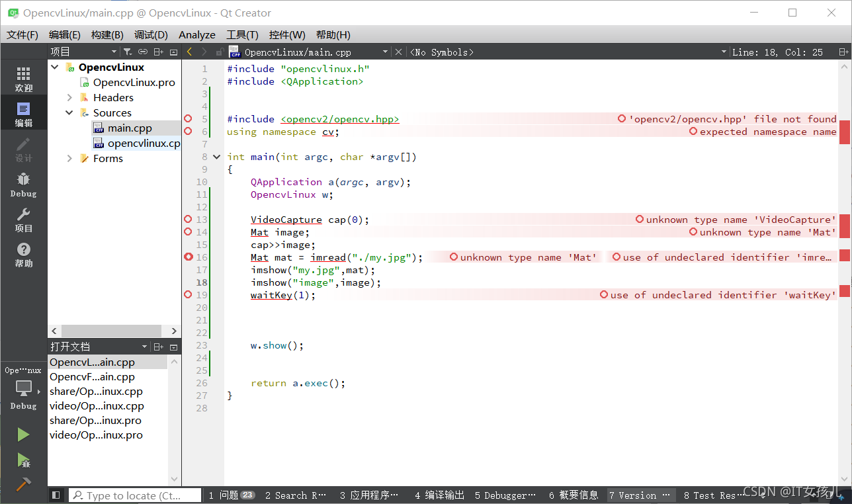The height and width of the screenshot is (504, 852).
Task: Show the Search Results output pane
Action: click(296, 495)
